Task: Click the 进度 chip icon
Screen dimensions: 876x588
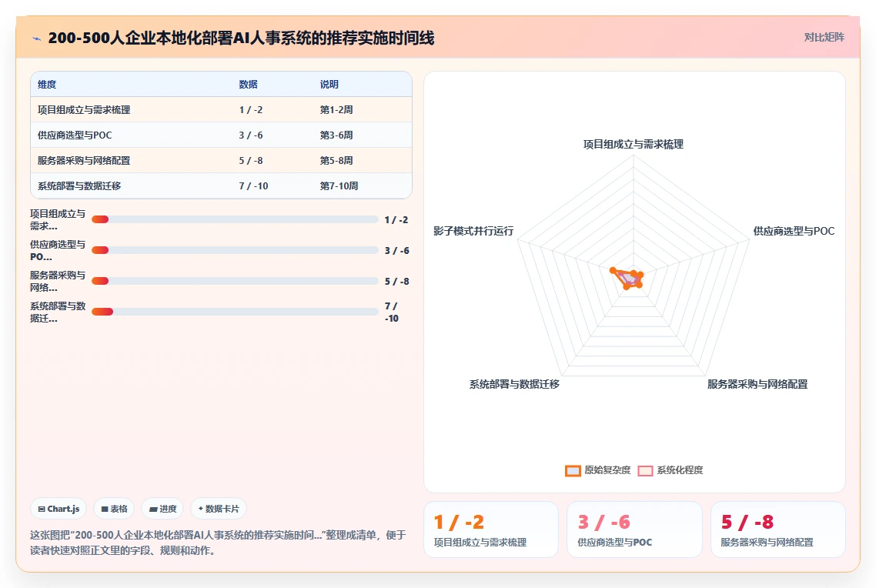Action: (153, 509)
